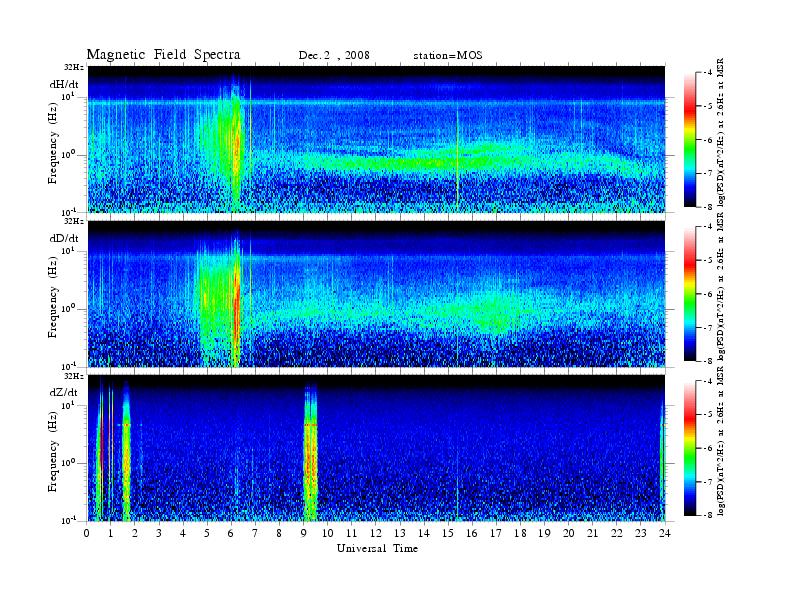Click the "-7" value on dZ/dt color bar

(x=709, y=482)
